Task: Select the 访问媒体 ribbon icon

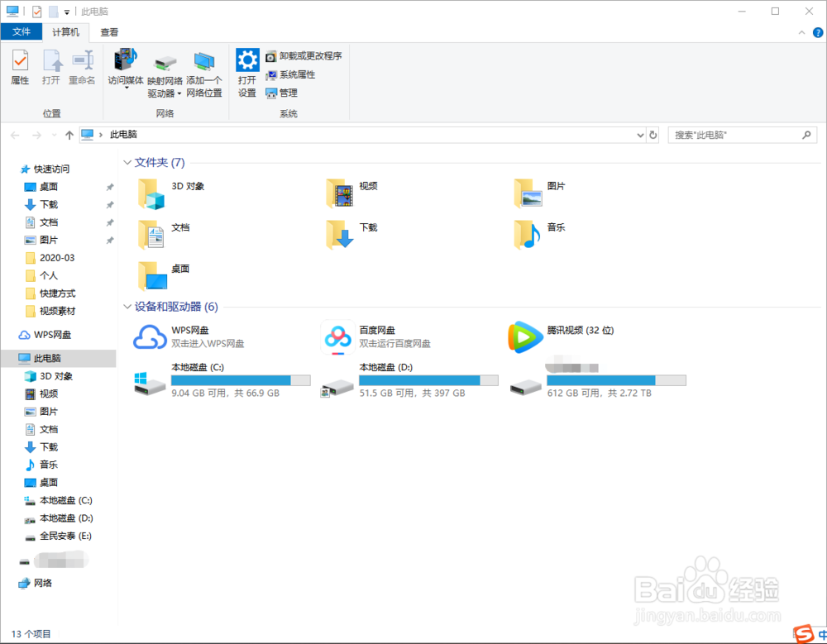Action: pos(125,66)
